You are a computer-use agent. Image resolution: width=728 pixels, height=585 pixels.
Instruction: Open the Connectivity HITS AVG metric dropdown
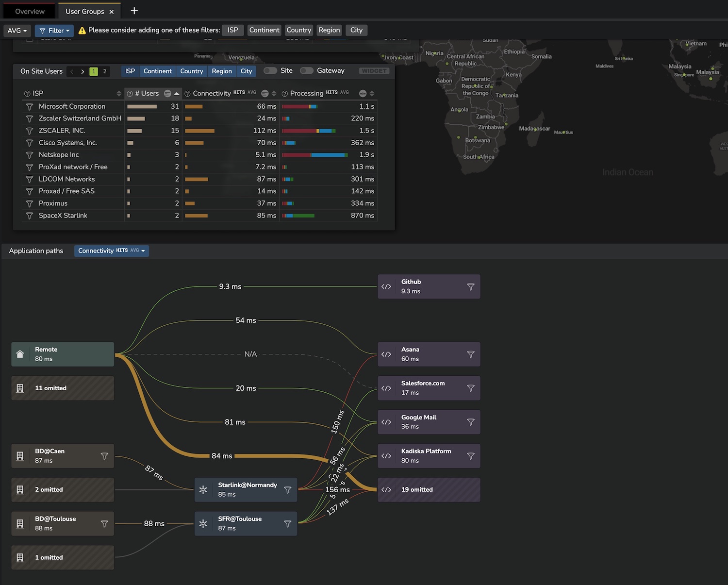[x=112, y=251]
